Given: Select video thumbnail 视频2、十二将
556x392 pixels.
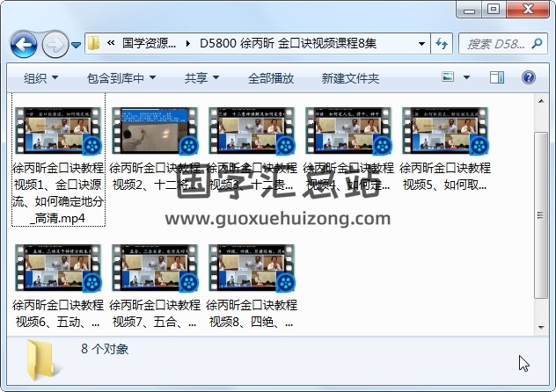Looking at the screenshot, I should (155, 131).
